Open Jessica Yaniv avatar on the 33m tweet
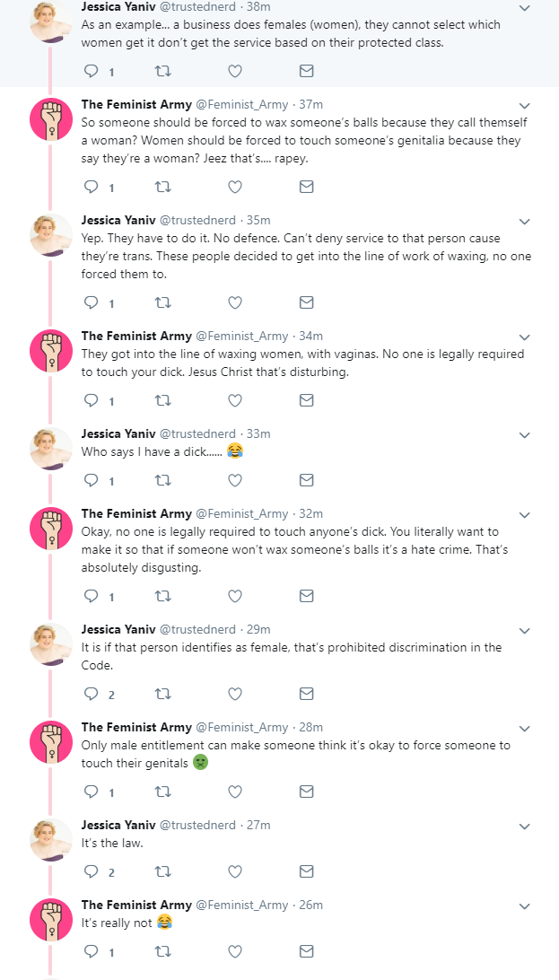The width and height of the screenshot is (559, 980). [x=51, y=448]
